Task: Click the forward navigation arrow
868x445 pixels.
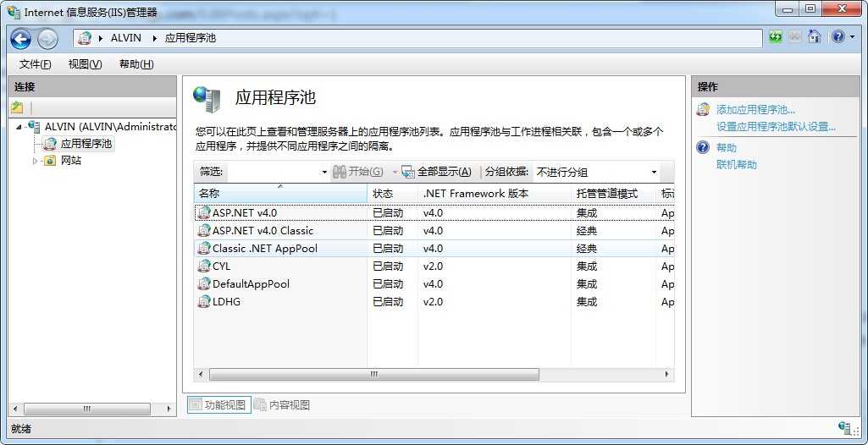Action: pyautogui.click(x=47, y=38)
